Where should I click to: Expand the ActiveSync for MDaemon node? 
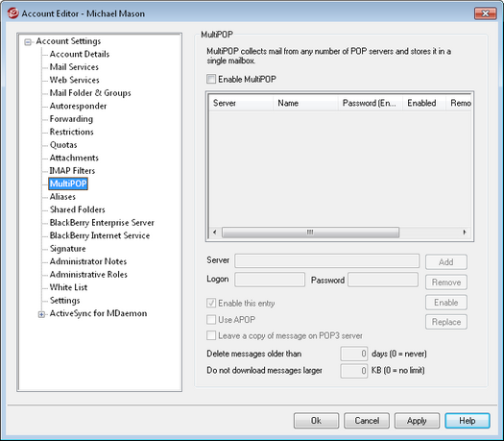[x=41, y=314]
